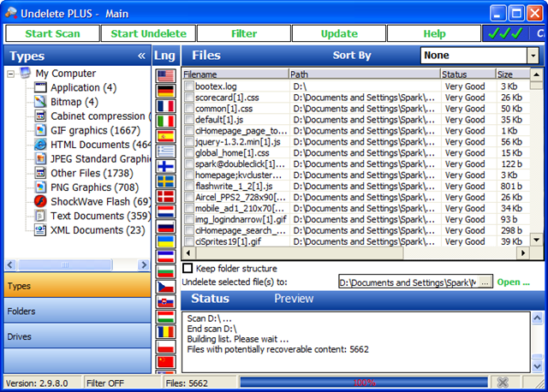The width and height of the screenshot is (548, 392).
Task: Click Types tree scroll-right arrow
Action: 143,264
